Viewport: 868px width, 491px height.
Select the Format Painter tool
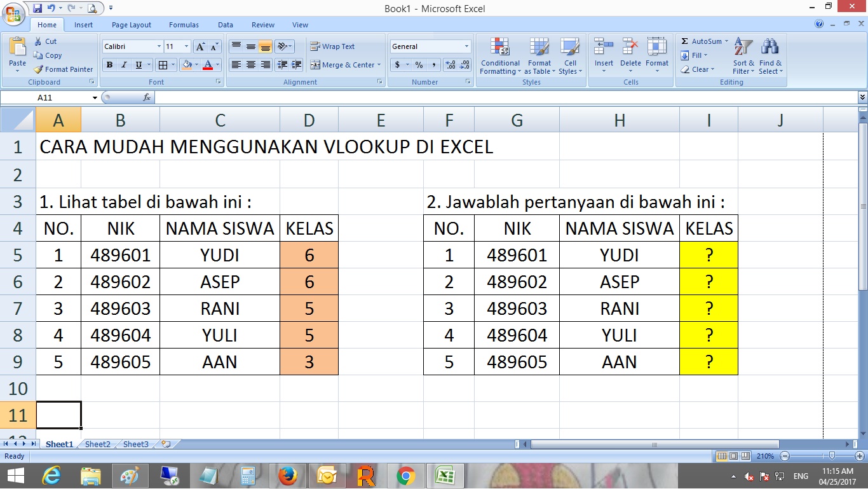(x=64, y=69)
